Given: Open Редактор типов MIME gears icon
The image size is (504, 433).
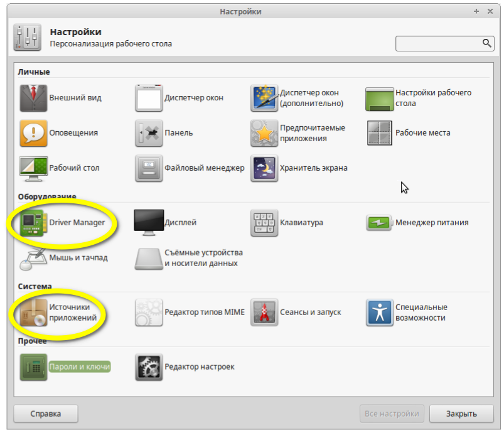Looking at the screenshot, I should [x=149, y=313].
